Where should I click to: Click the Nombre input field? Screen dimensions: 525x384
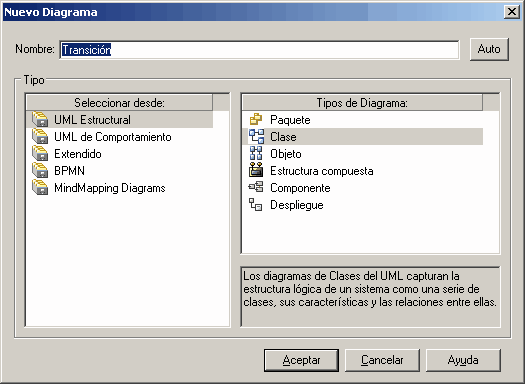tap(259, 50)
